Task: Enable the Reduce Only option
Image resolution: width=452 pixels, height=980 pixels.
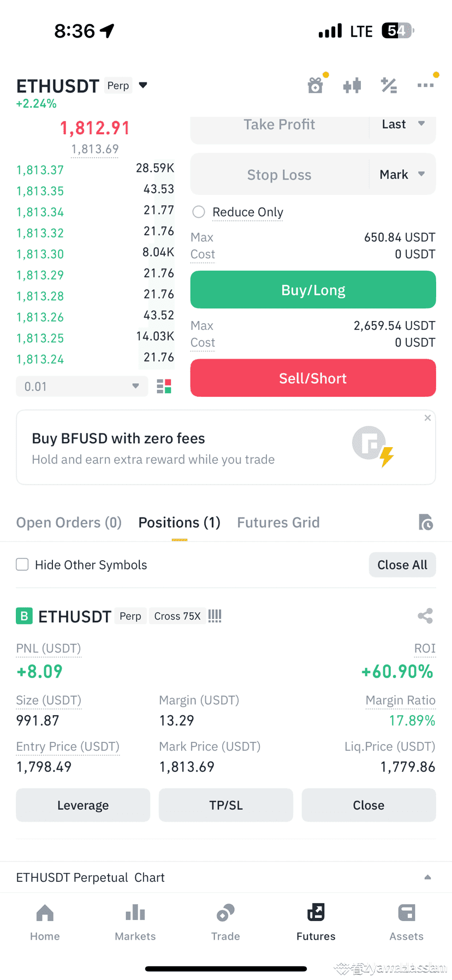Action: click(199, 212)
